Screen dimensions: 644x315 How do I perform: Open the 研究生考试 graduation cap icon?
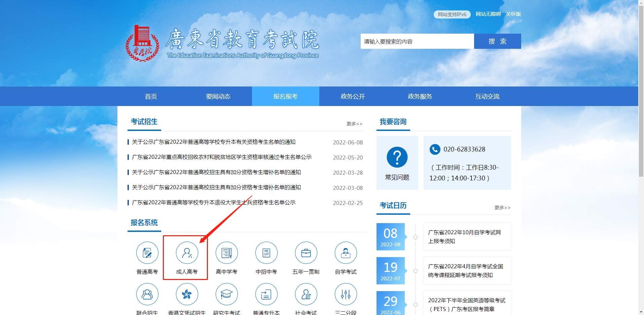226,294
